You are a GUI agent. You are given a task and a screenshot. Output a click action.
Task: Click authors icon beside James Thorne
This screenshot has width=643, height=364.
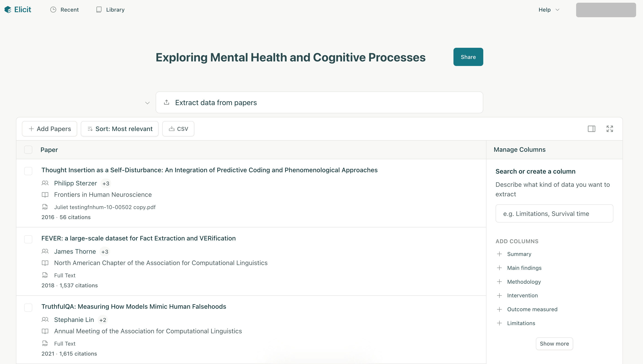45,251
